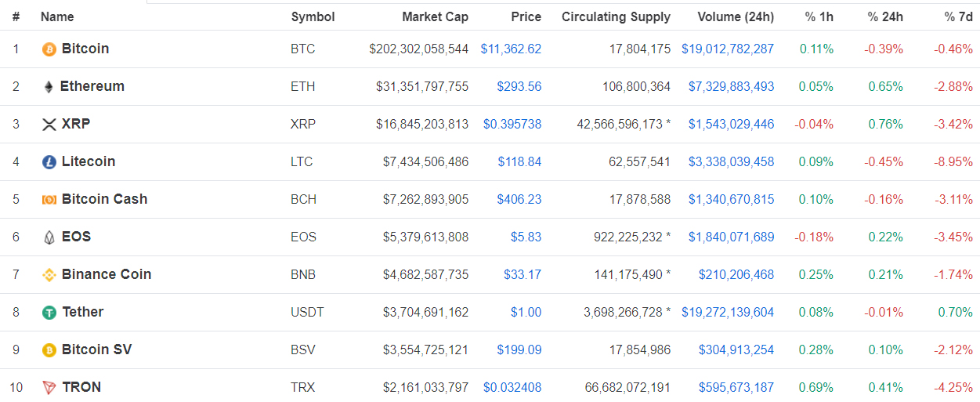Click the EOS logo icon

(49, 237)
